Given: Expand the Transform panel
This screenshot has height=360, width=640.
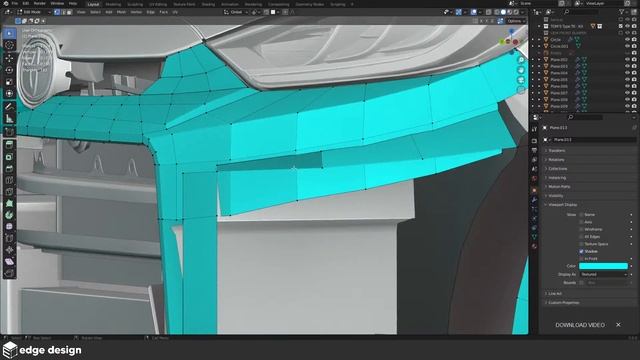Looking at the screenshot, I should point(589,151).
